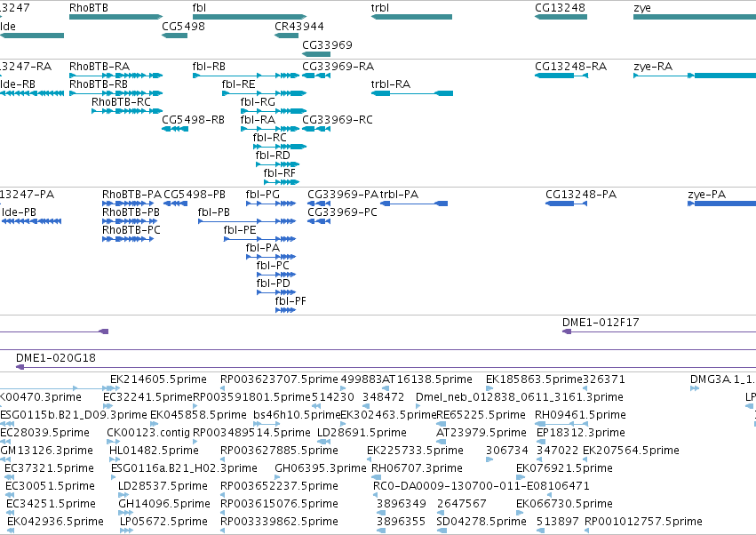Open the CG13248 gene label

click(560, 8)
